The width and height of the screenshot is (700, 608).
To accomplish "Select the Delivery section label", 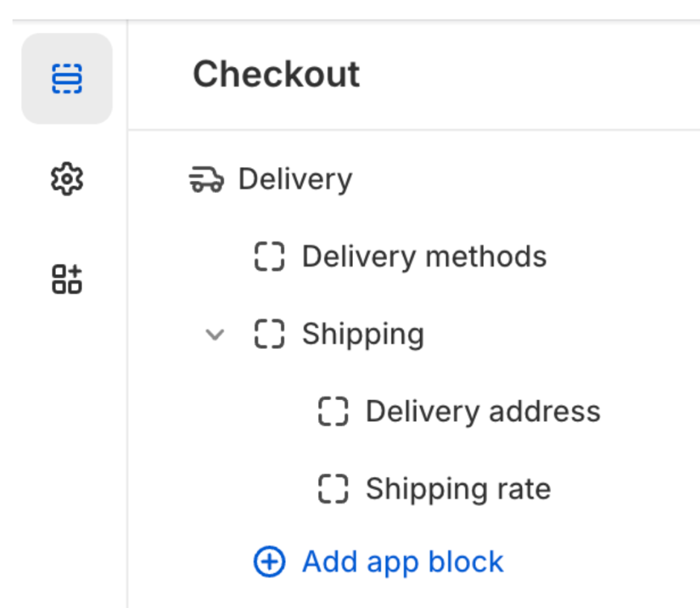I will (x=295, y=180).
